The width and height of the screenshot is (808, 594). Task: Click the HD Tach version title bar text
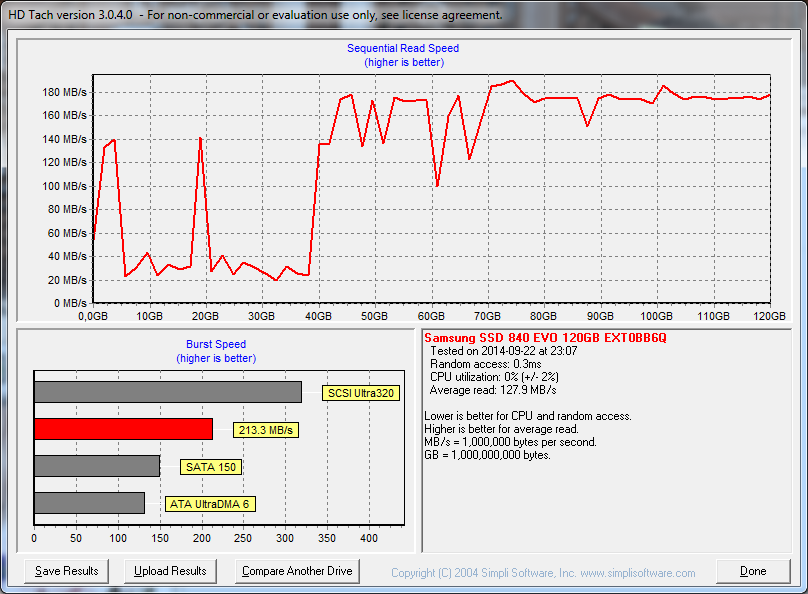tap(255, 15)
